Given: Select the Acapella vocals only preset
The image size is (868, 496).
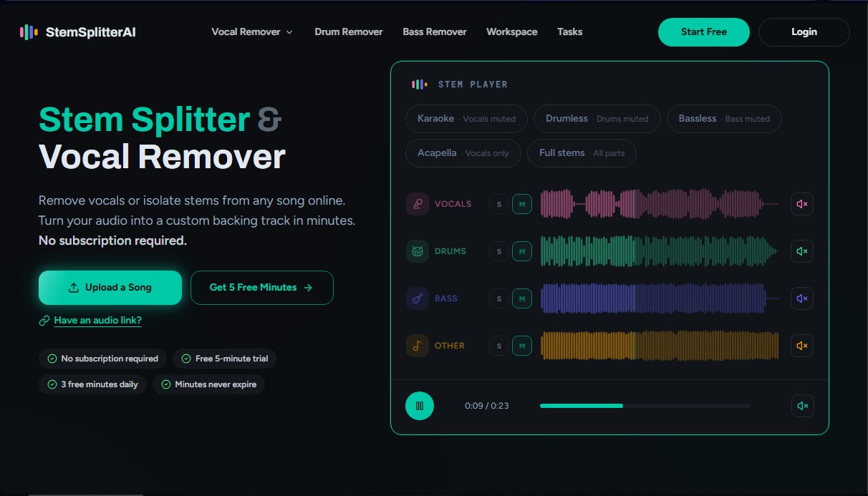Looking at the screenshot, I should (463, 153).
